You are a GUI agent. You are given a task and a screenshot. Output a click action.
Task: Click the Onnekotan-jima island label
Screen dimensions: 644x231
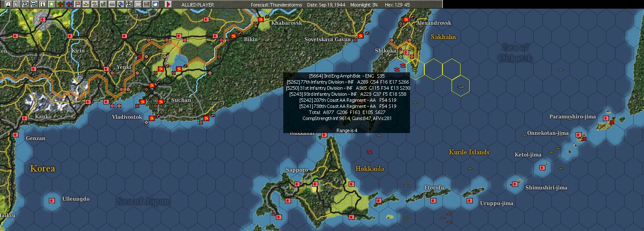click(x=548, y=133)
